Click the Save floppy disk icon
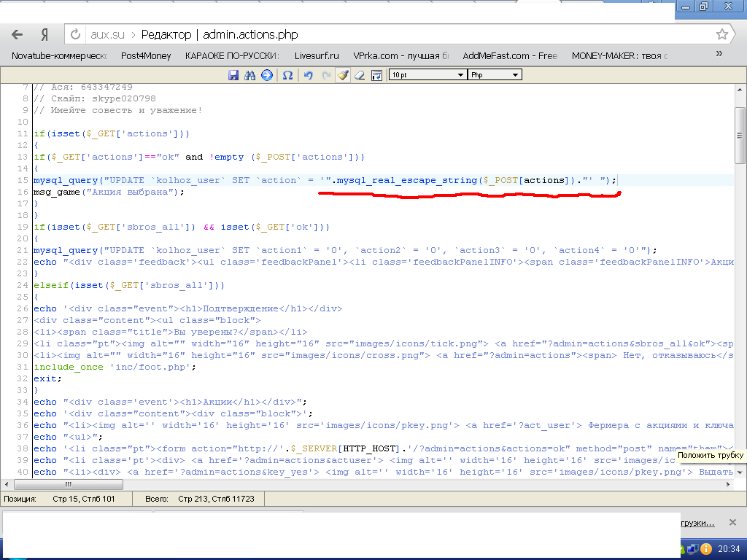Screen dimensions: 747x560 point(233,75)
